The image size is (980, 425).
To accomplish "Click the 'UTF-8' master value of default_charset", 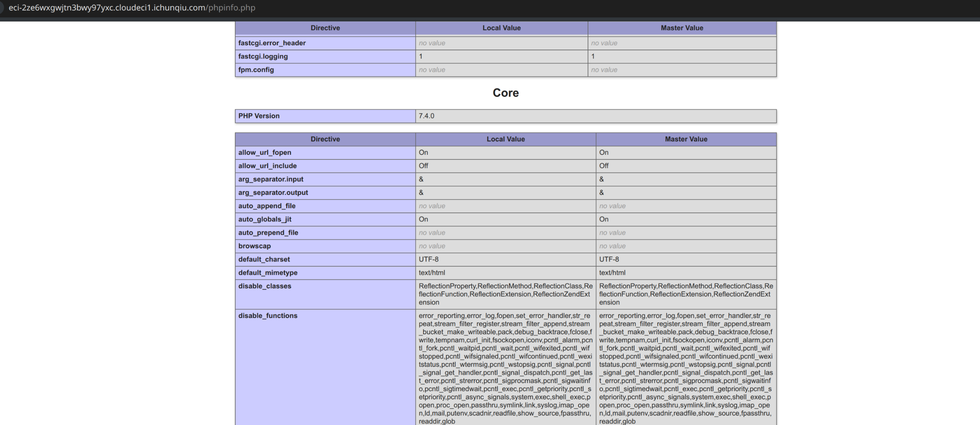I will (609, 259).
